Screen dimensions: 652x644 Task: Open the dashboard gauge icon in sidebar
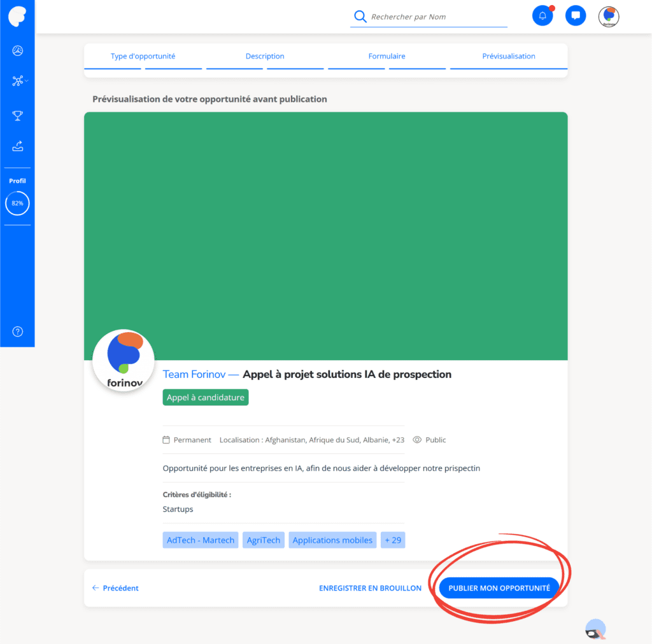click(17, 51)
